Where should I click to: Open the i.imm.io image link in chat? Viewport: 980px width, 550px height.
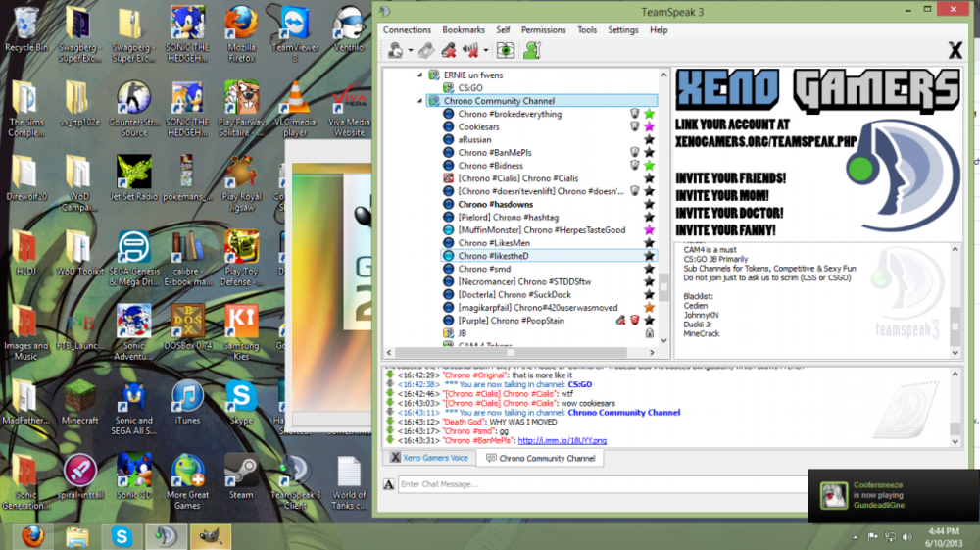click(x=562, y=440)
